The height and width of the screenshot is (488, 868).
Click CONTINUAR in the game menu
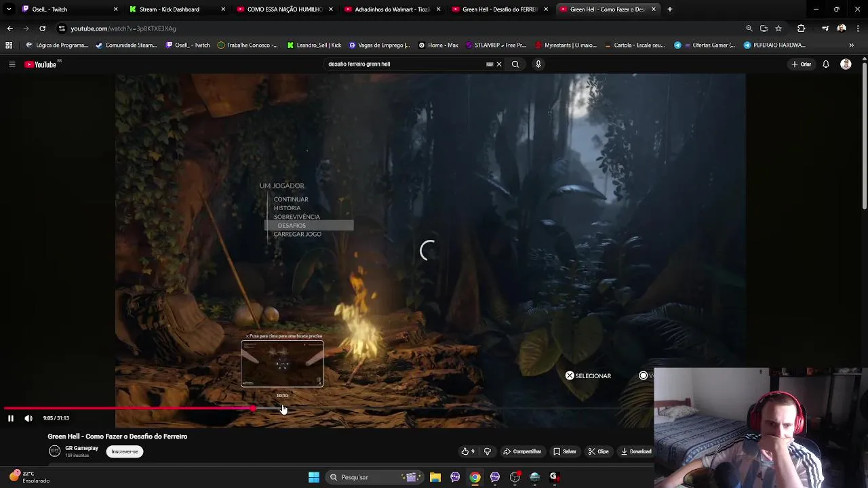[291, 200]
